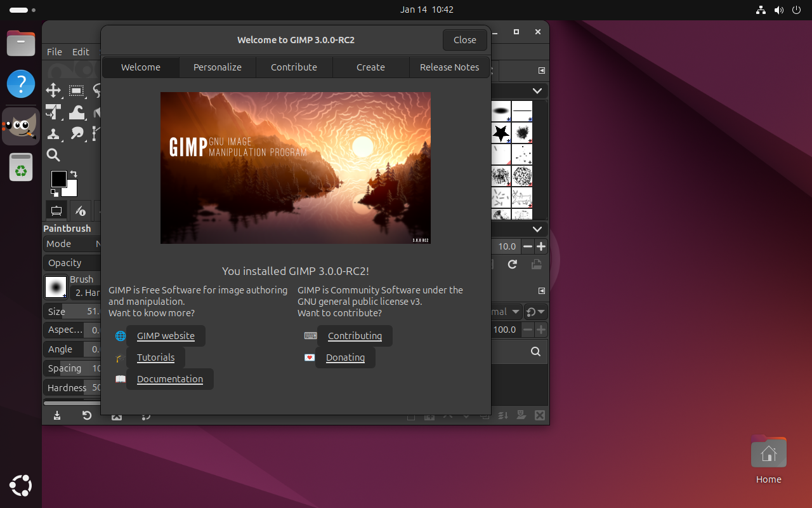Open the paint Mode dropdown

[x=72, y=244]
